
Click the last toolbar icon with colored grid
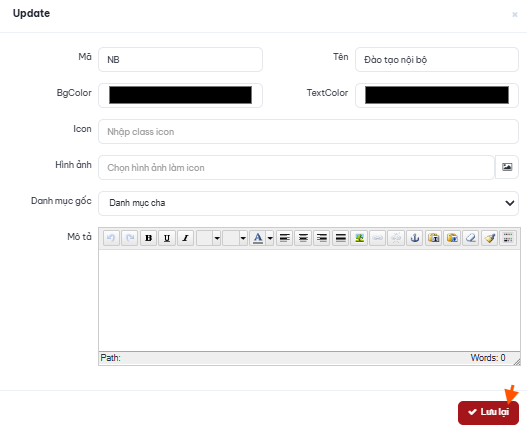click(508, 238)
